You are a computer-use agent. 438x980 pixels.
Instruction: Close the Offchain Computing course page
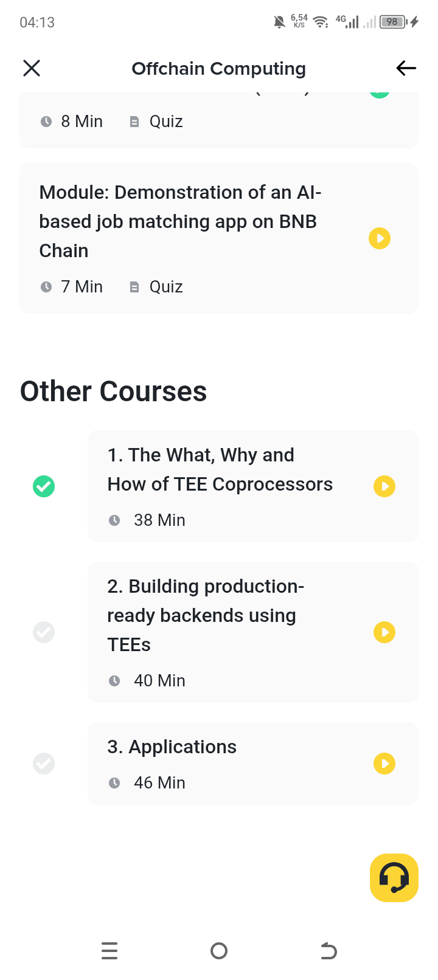point(32,68)
